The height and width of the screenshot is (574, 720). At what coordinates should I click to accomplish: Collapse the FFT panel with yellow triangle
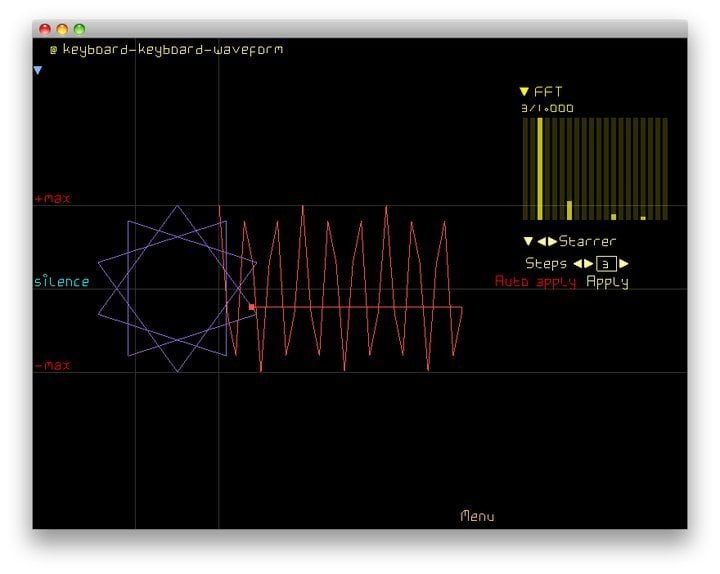click(524, 92)
